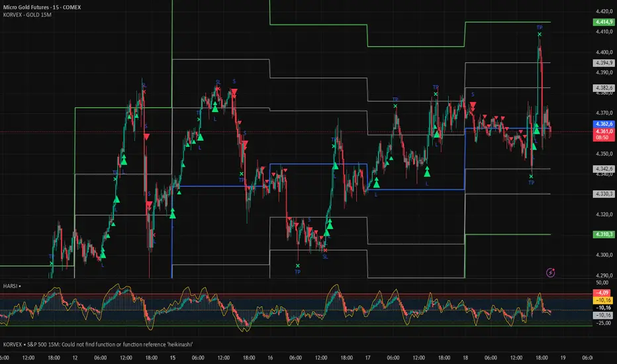617x364 pixels.
Task: Click the TP marker below the 4.342,6 wick
Action: click(x=531, y=183)
